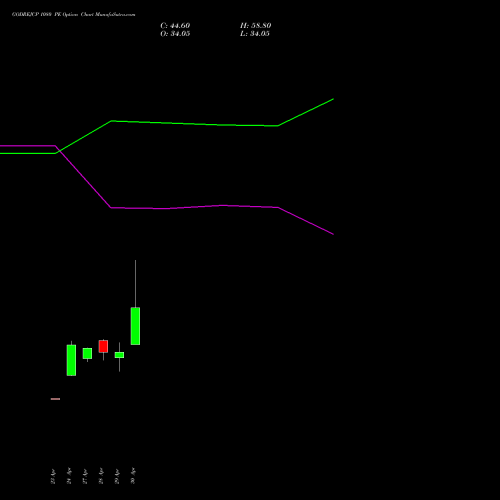Click the '23 Apr' date axis label

[53, 476]
